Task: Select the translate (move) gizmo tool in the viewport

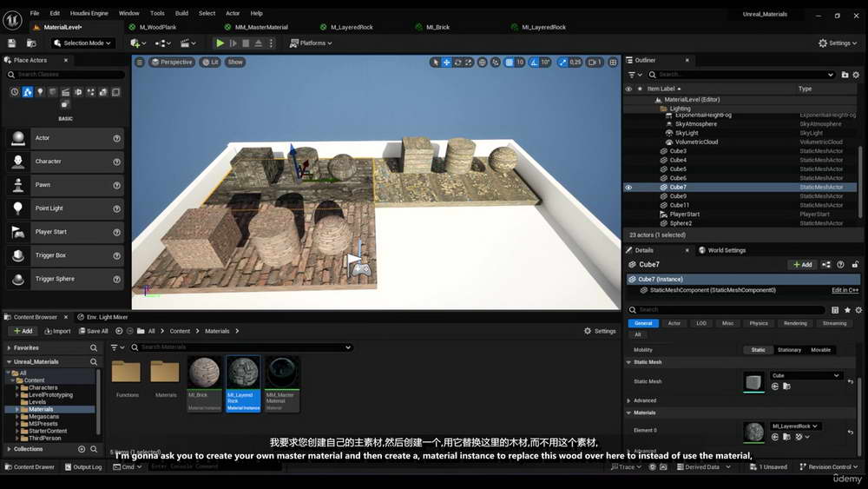Action: tap(447, 63)
